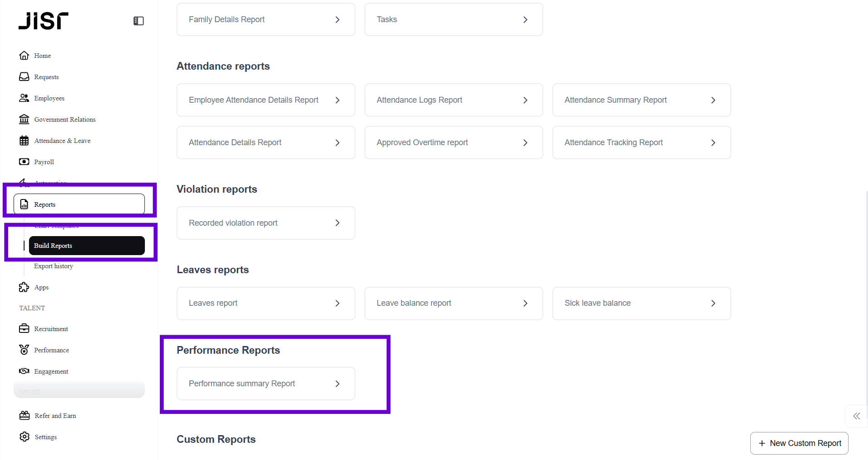Click the Settings gear icon
868x460 pixels.
24,437
